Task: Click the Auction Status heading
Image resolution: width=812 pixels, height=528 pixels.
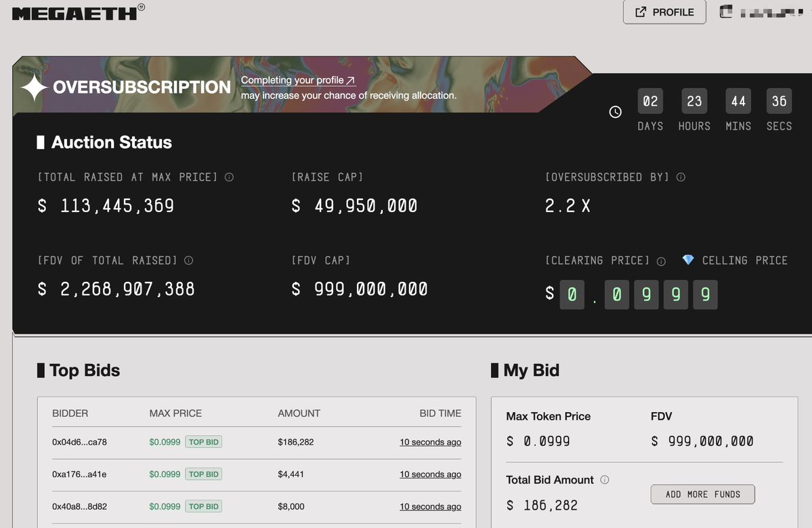Action: pyautogui.click(x=104, y=142)
